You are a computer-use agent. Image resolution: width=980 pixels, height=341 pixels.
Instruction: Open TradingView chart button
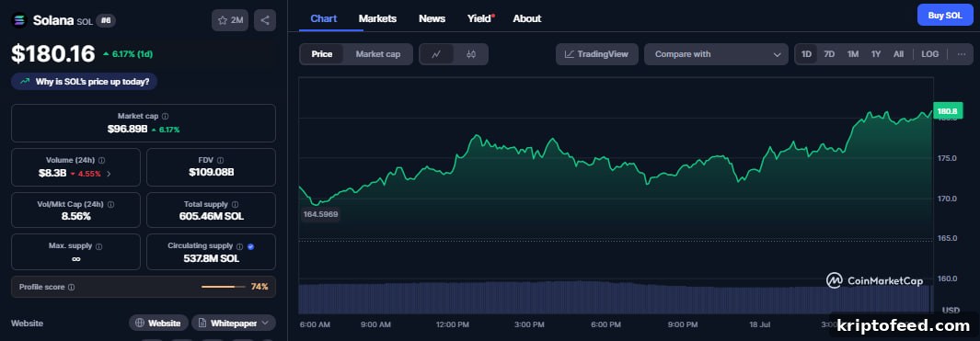597,54
